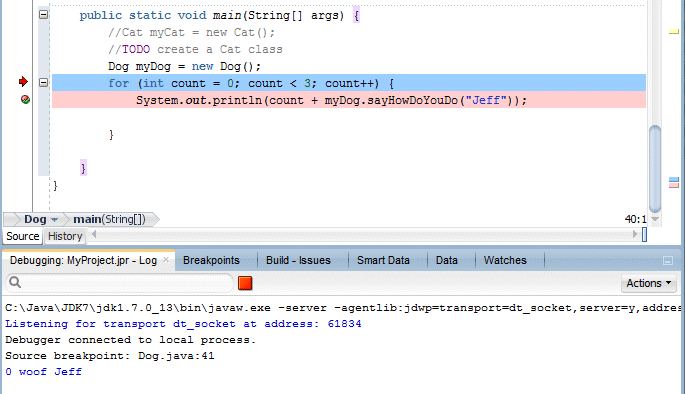Click the 'Listening for transport dt_socket' log line
Screen dimensions: 685x394
(x=183, y=324)
